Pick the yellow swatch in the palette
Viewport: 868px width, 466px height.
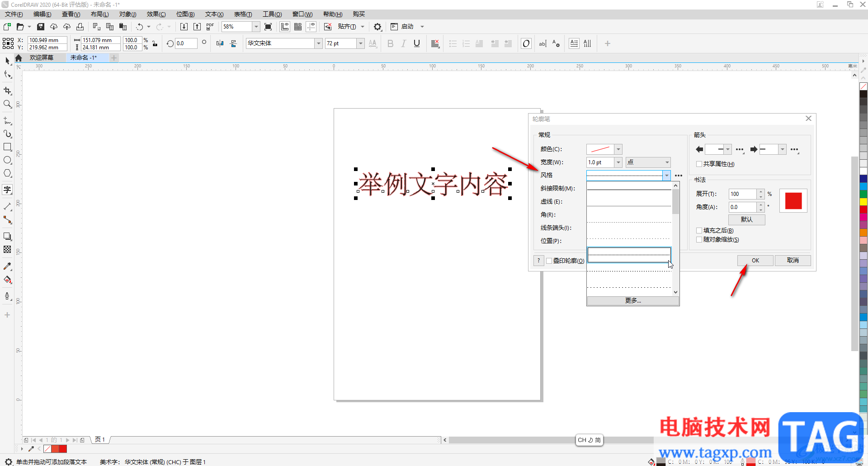click(x=863, y=202)
